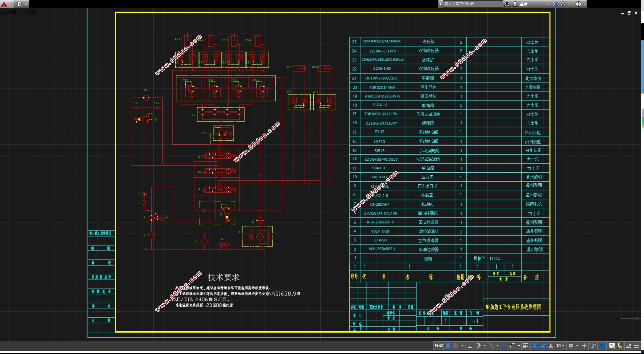Open object snap options dropdown
Image resolution: width=644 pixels, height=354 pixels.
[519, 346]
